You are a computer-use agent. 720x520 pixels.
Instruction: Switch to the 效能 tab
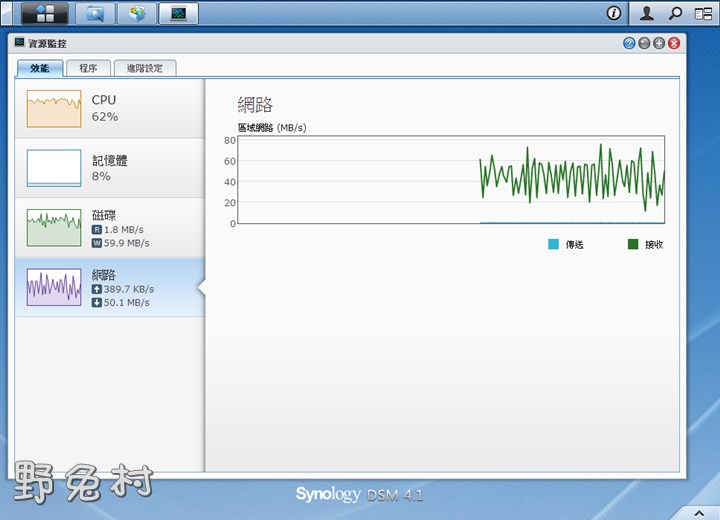[x=40, y=68]
